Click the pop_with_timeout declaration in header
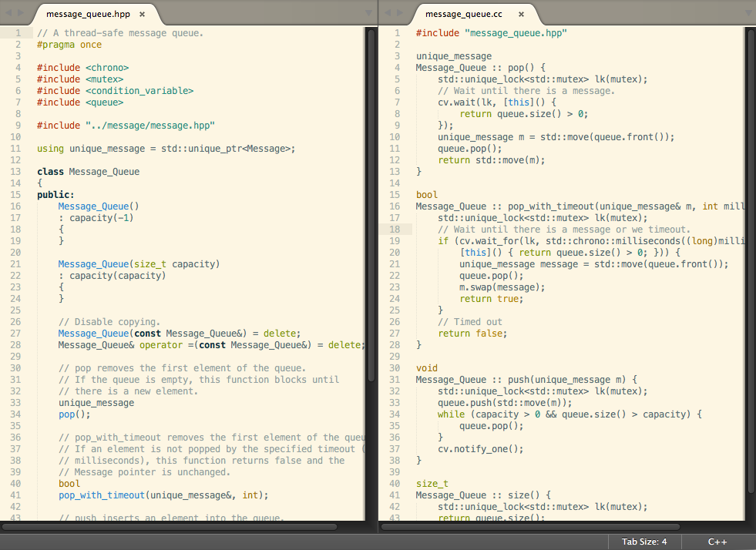 click(x=101, y=495)
